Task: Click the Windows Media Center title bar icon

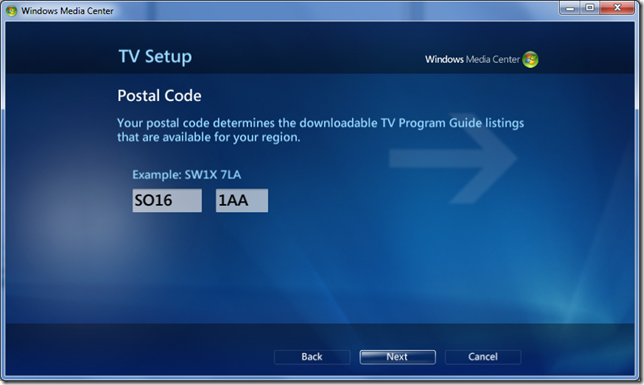Action: click(x=11, y=11)
